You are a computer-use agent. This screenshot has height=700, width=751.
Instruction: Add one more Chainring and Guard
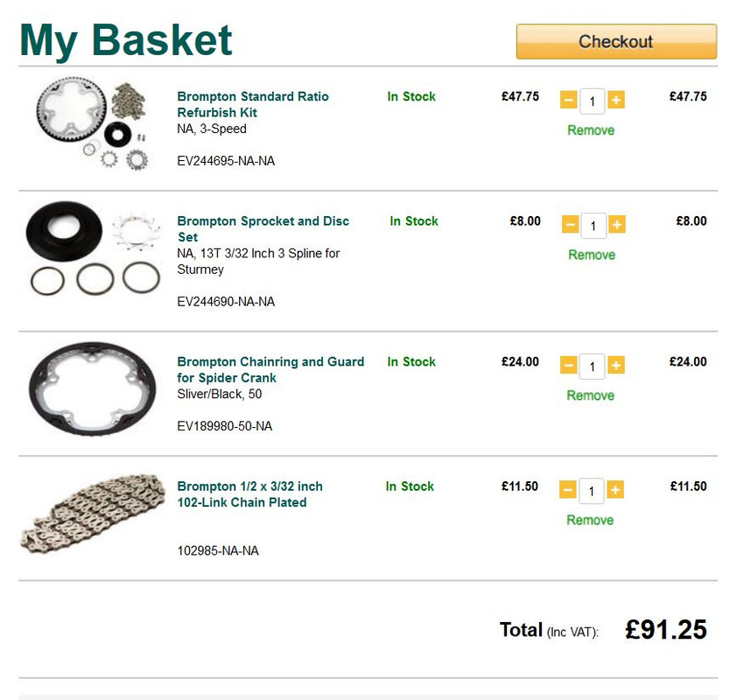click(616, 365)
